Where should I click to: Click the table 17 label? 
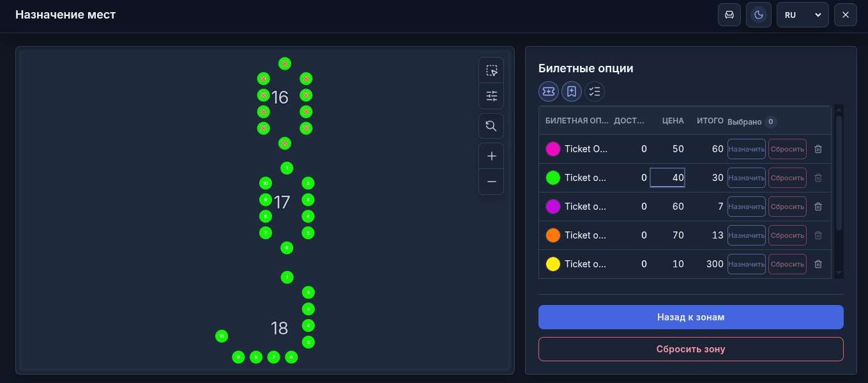[x=282, y=202]
